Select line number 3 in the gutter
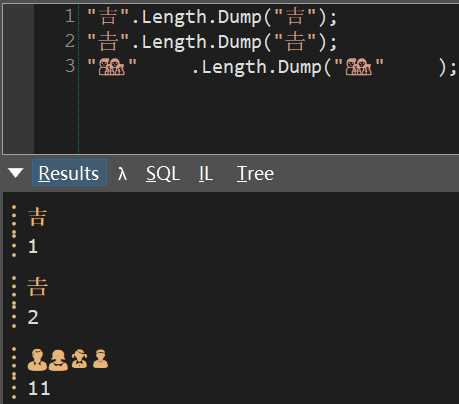 (70, 66)
